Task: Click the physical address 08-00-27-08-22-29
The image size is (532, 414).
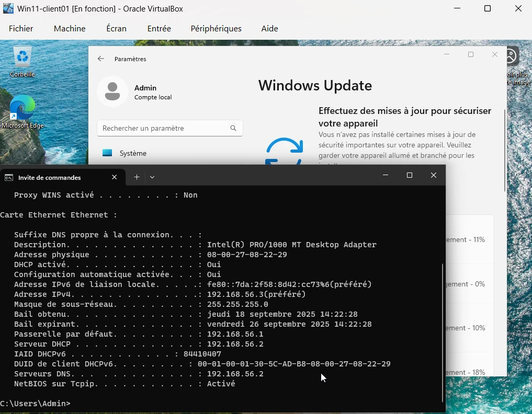Action: [247, 255]
